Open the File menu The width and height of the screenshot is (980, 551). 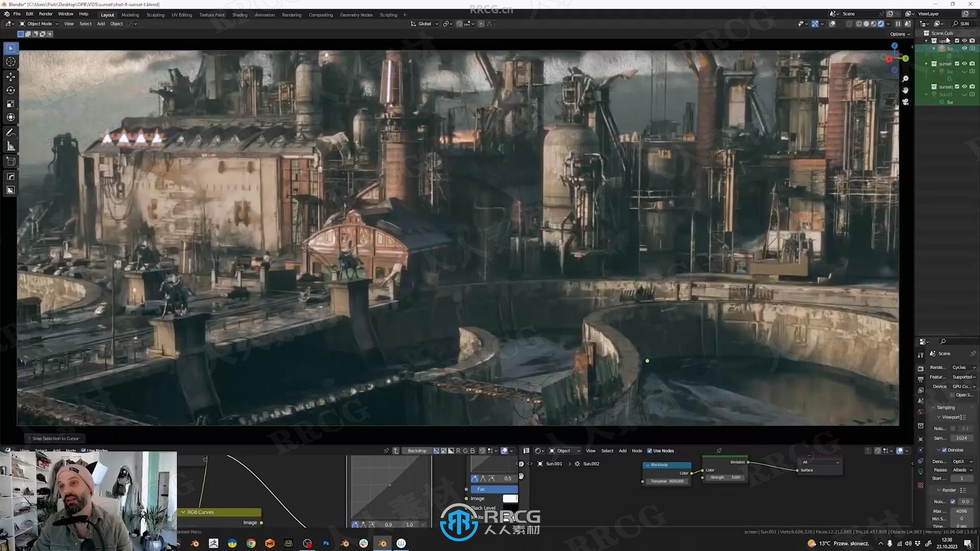pyautogui.click(x=17, y=14)
